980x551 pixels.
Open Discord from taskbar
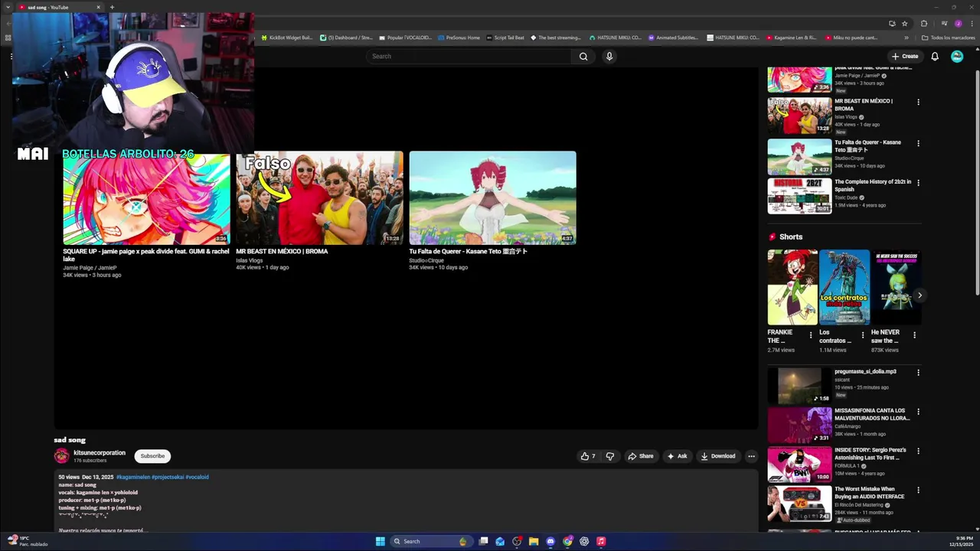pos(550,541)
